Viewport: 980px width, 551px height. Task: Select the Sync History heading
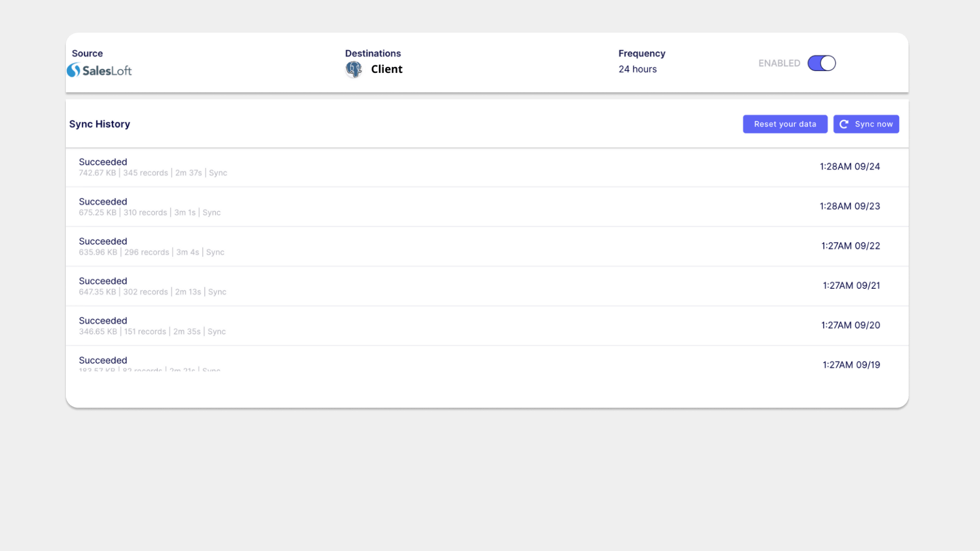pyautogui.click(x=100, y=124)
